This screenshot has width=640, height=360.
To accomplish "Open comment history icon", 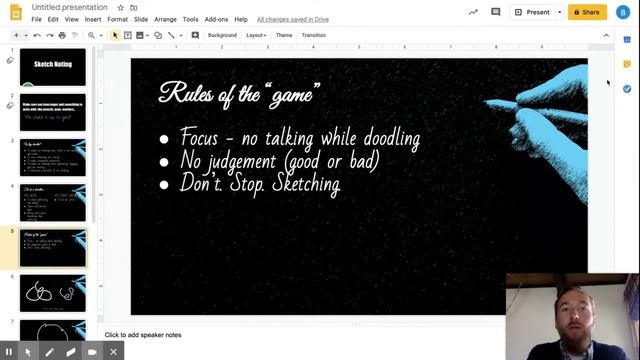I will pos(496,12).
